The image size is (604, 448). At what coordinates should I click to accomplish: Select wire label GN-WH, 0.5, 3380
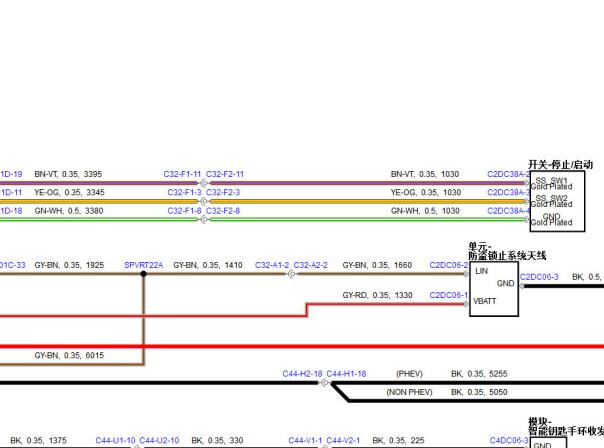pyautogui.click(x=69, y=211)
